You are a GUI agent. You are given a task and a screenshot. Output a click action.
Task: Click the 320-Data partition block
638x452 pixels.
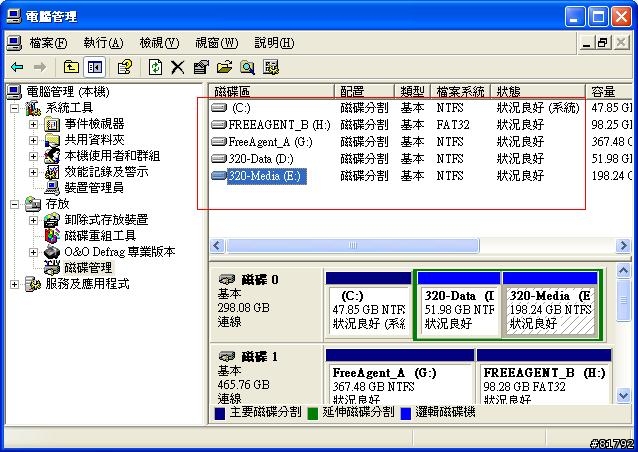pos(459,305)
